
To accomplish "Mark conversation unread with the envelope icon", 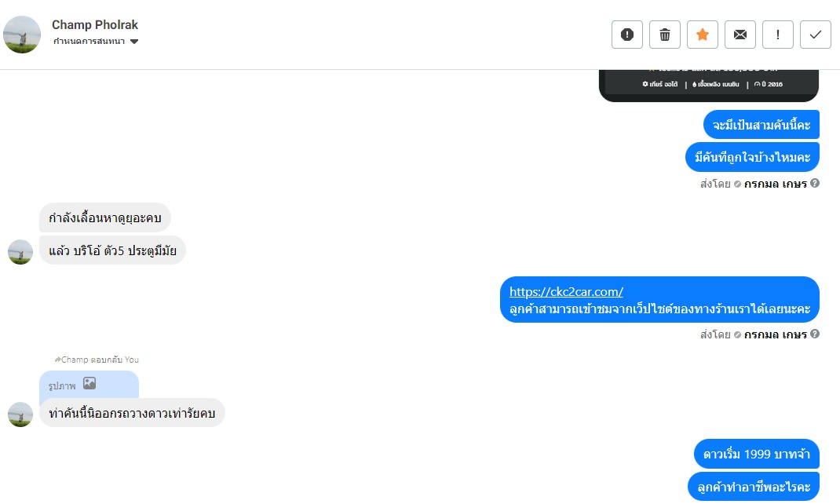I will (x=740, y=35).
